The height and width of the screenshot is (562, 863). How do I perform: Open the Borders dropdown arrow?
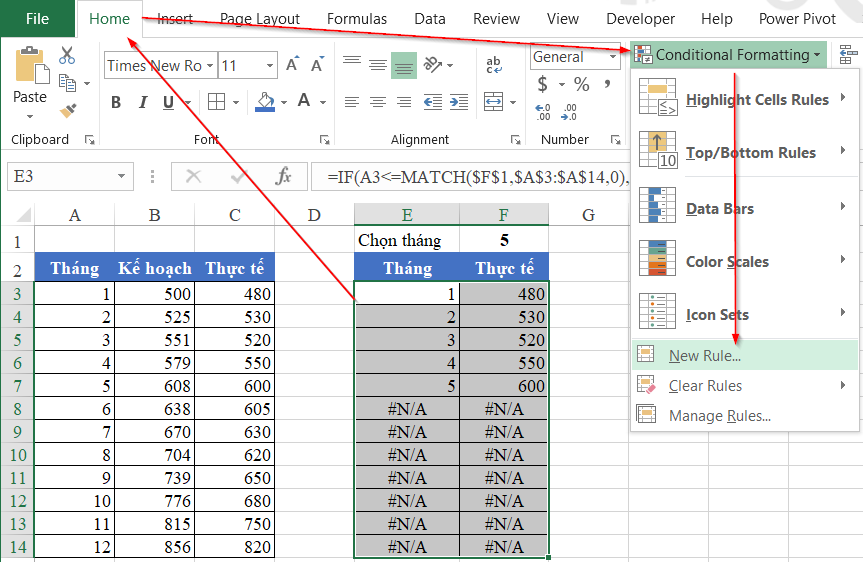pyautogui.click(x=236, y=102)
